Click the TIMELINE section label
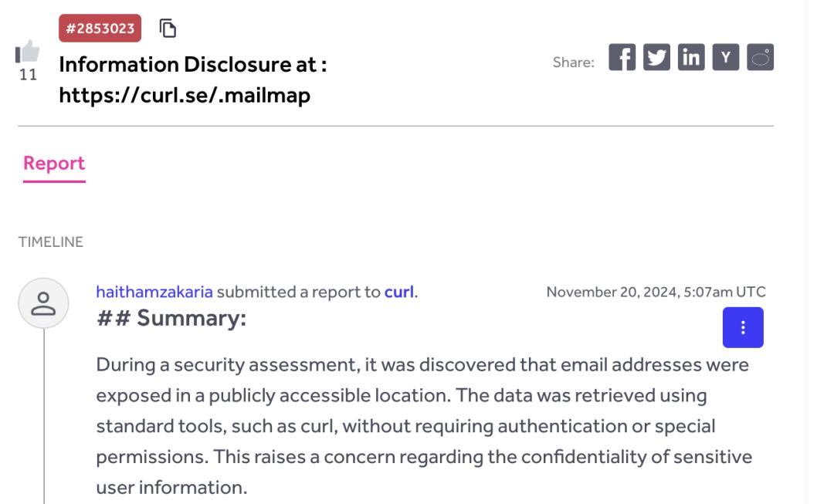Viewport: 834px width, 504px height. tap(50, 242)
